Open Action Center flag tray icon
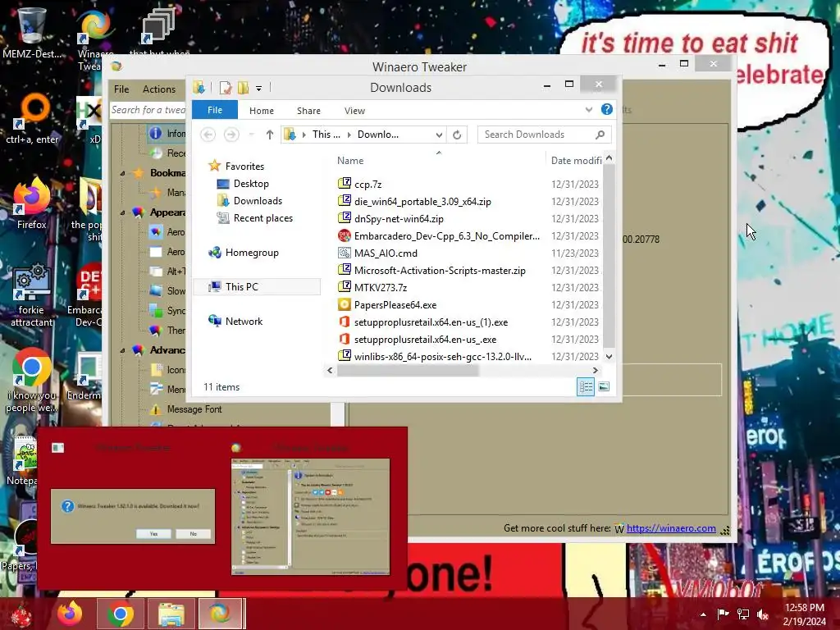The height and width of the screenshot is (630, 840). (723, 614)
